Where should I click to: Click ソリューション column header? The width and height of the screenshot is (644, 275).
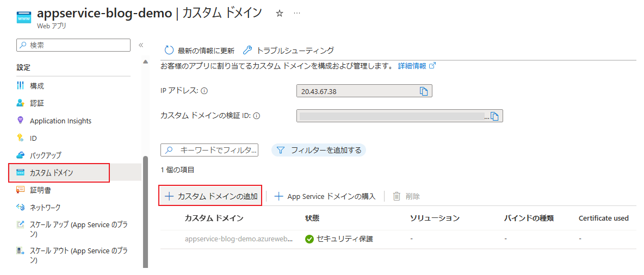[x=435, y=218]
